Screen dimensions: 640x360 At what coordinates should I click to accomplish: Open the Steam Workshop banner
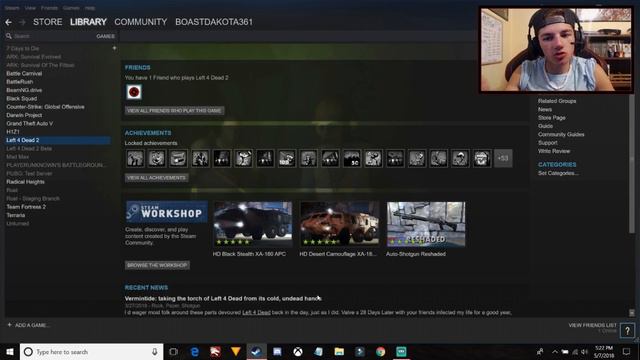pos(167,211)
